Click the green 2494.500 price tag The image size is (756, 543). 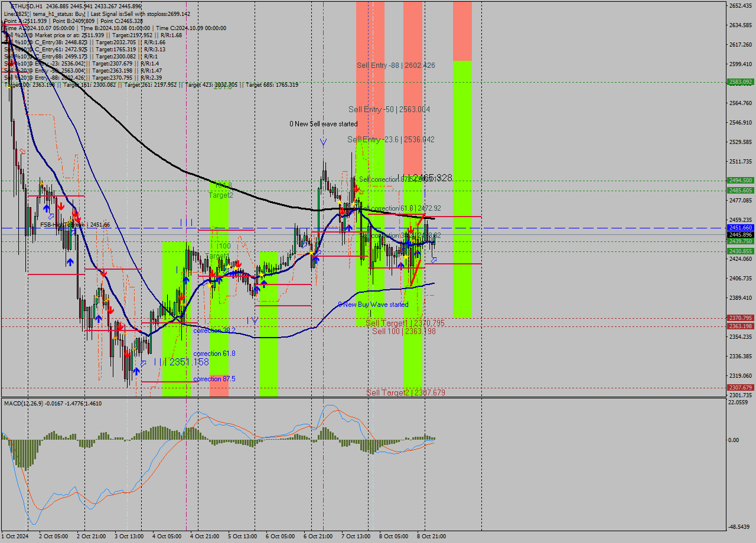tap(740, 181)
